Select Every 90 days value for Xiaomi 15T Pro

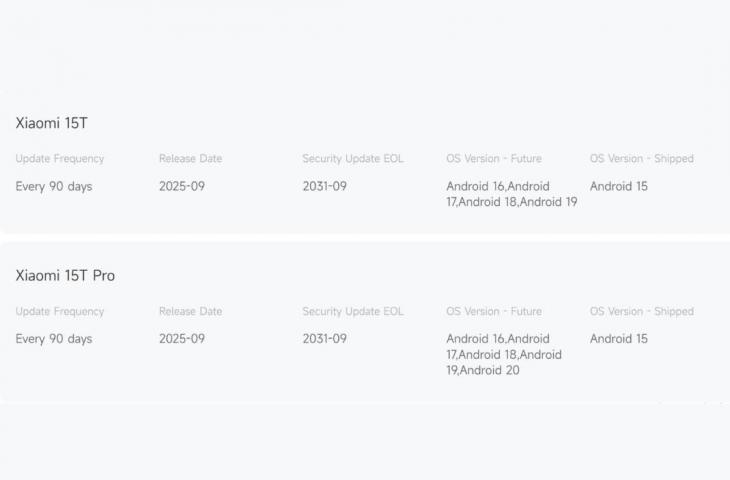coord(54,339)
